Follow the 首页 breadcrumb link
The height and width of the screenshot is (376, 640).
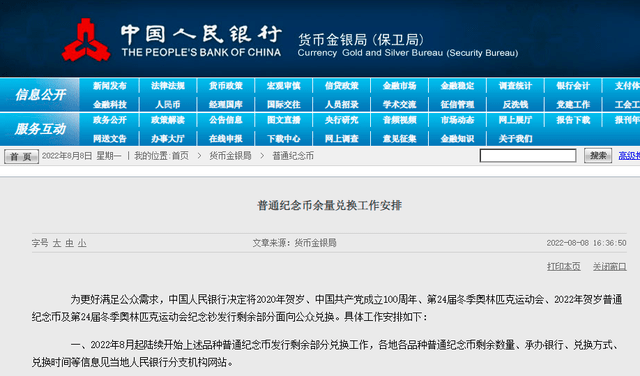pyautogui.click(x=180, y=156)
